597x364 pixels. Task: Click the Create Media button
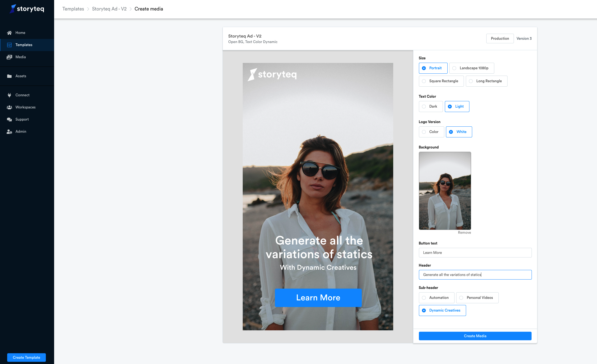pyautogui.click(x=475, y=336)
